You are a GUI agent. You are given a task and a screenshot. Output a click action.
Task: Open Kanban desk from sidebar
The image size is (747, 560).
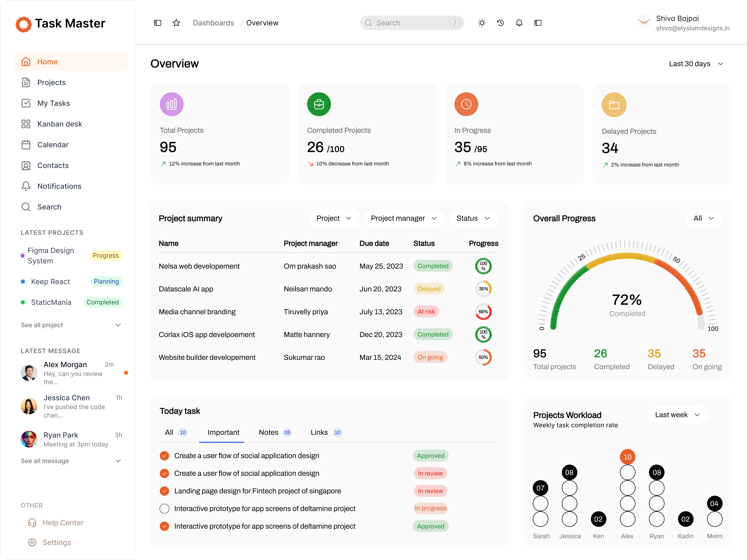click(x=59, y=124)
